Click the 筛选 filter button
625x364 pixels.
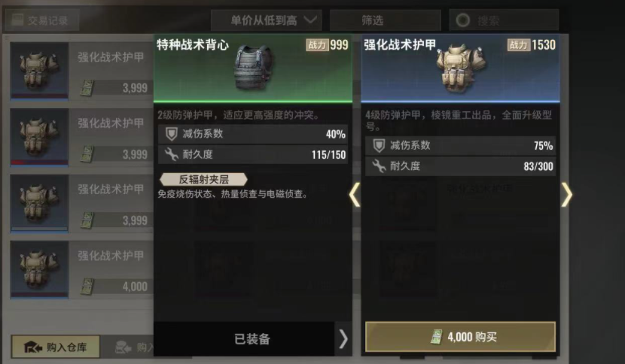coord(385,20)
